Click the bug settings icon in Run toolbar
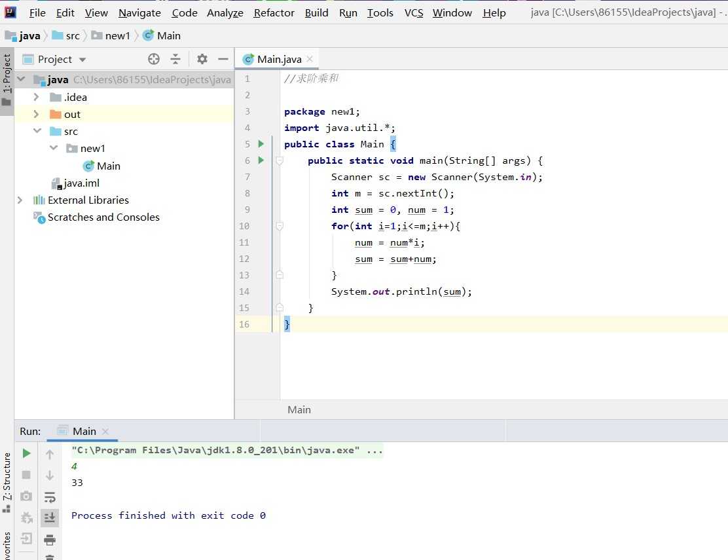Screen dimensions: 728x560 tap(26, 517)
